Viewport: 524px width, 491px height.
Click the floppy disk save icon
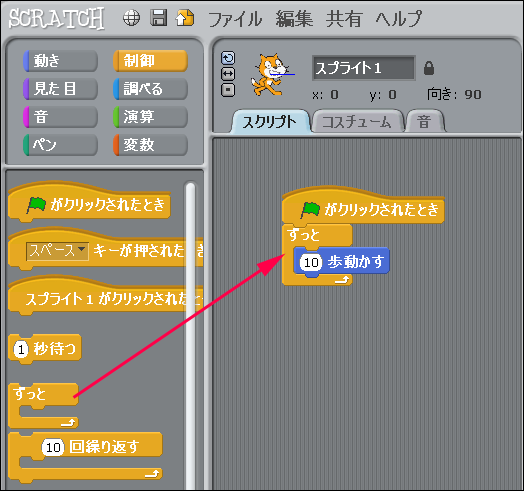(158, 17)
